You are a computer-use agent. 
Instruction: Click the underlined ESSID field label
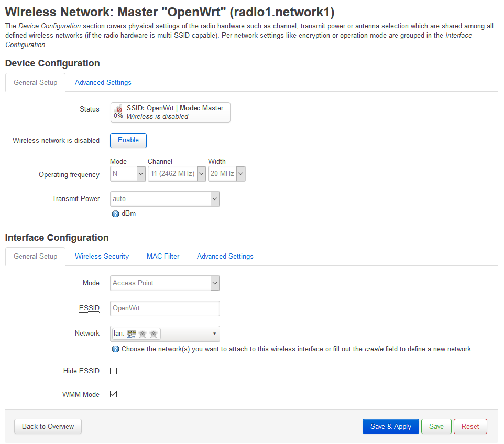[x=90, y=308]
